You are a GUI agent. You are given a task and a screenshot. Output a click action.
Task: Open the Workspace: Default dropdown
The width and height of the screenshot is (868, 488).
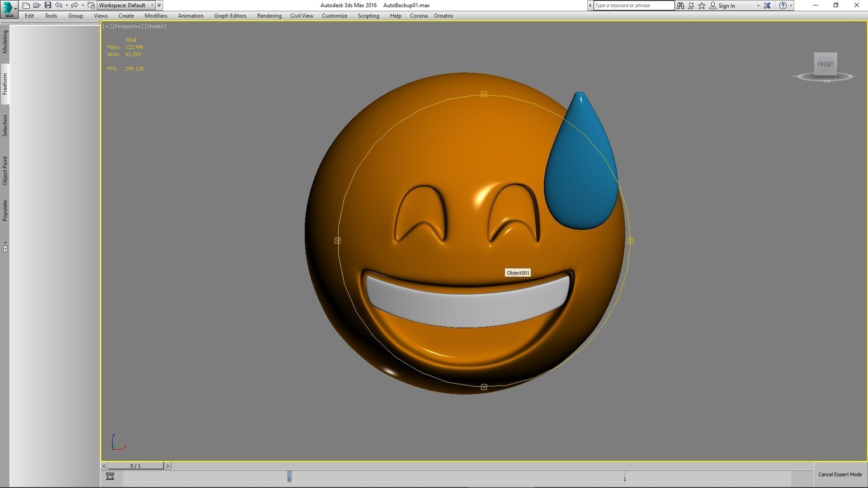pos(126,5)
